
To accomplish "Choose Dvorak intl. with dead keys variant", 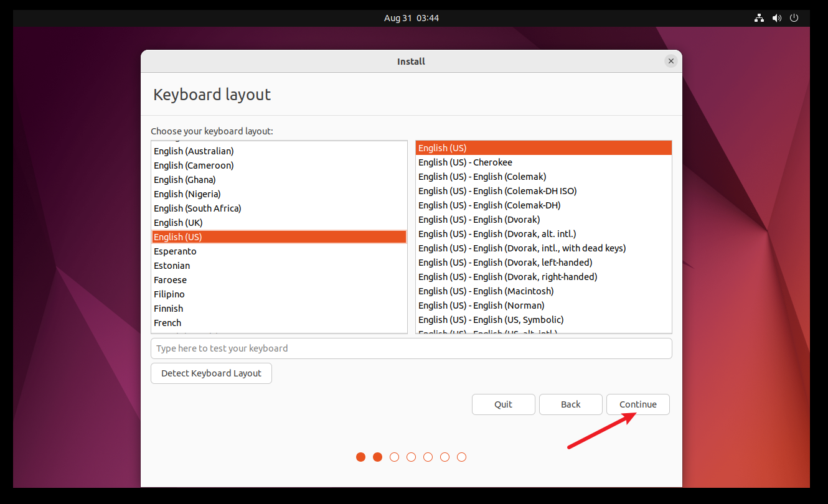I will click(543, 248).
